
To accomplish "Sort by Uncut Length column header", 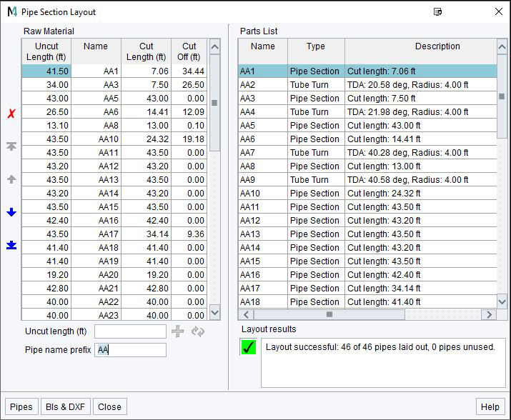I will click(x=46, y=51).
